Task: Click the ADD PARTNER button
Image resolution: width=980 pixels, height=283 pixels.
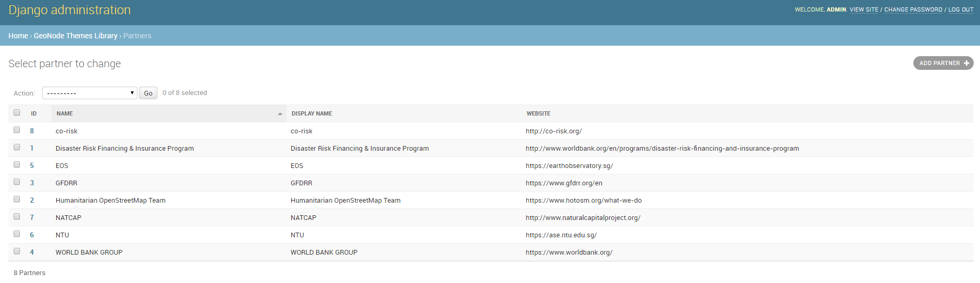Action: [x=943, y=63]
